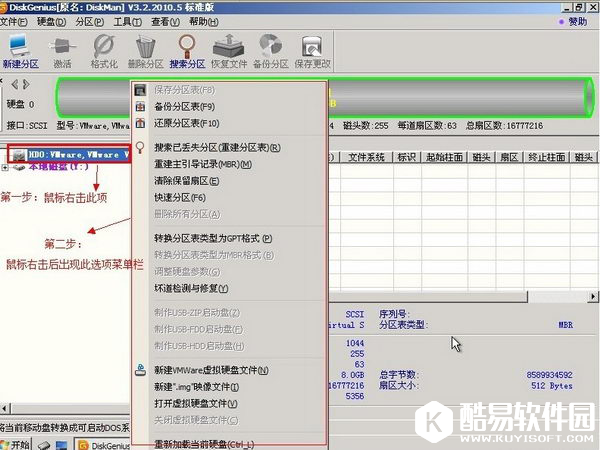Click the 新建分区 toolbar icon
Viewport: 600px width, 450px height.
point(22,44)
